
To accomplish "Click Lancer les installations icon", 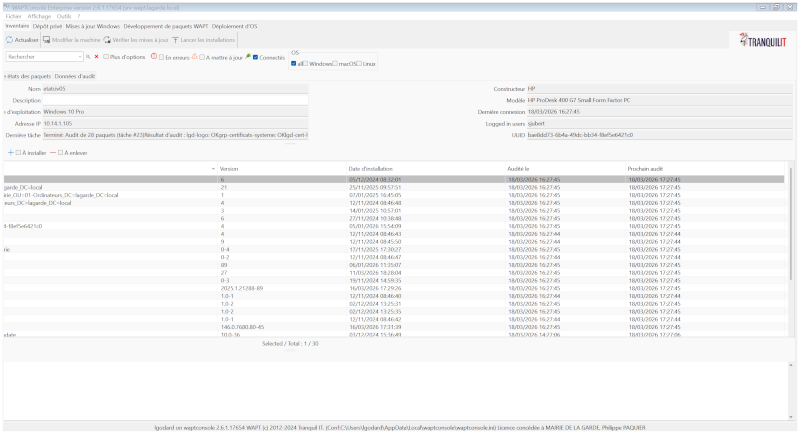I will pos(174,40).
